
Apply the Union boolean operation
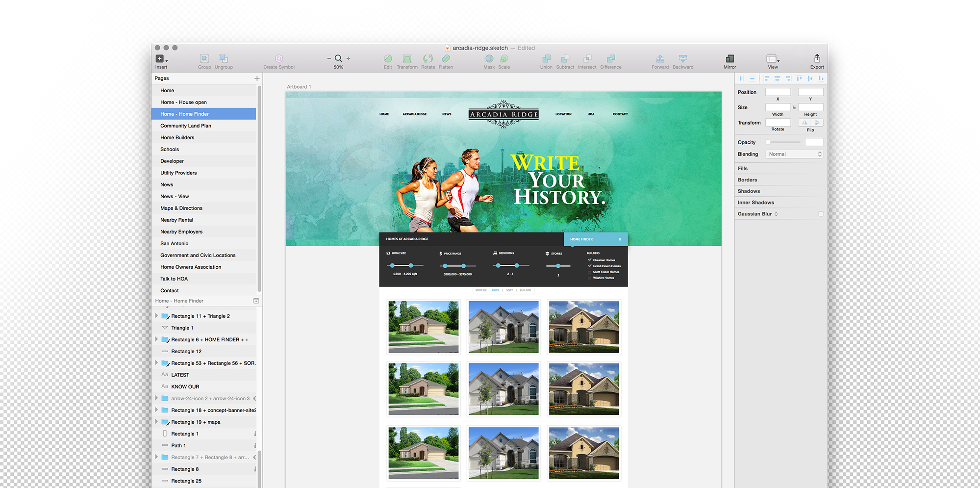click(546, 58)
